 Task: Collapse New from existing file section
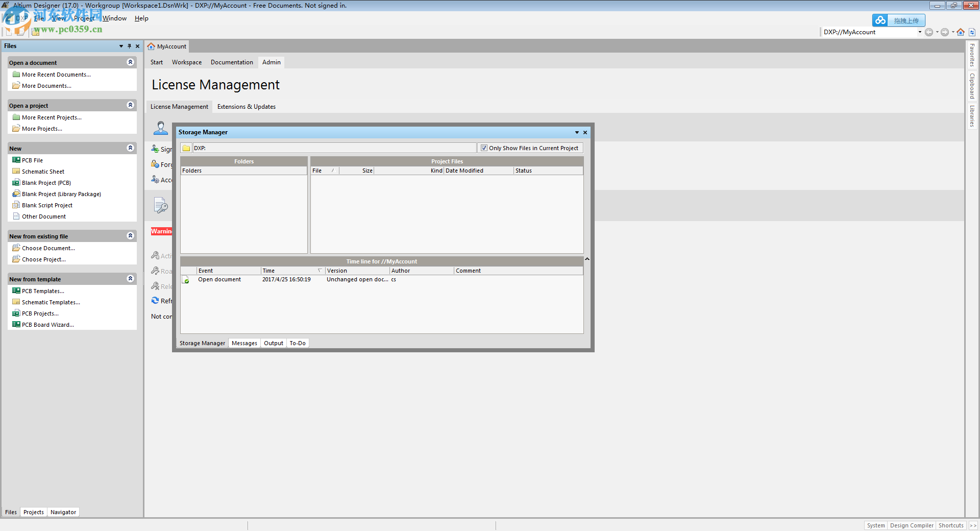[x=130, y=236]
